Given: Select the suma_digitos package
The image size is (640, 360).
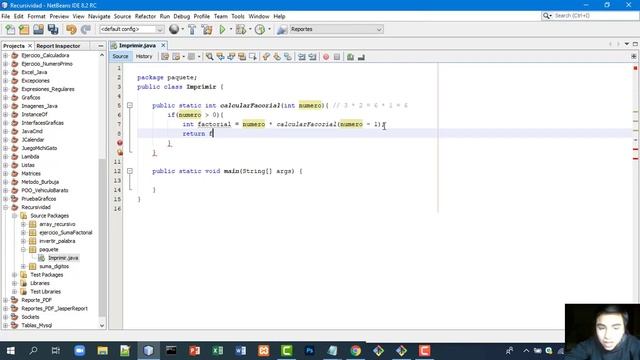Looking at the screenshot, I should coord(54,267).
